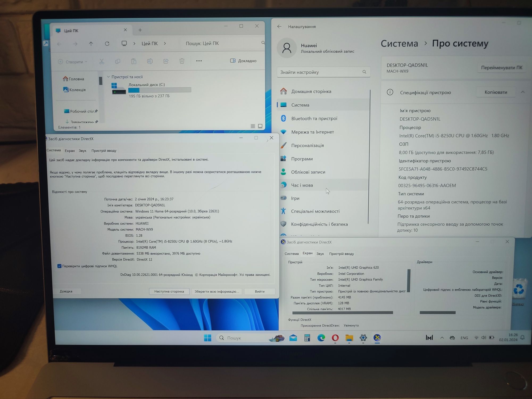The image size is (532, 399).
Task: Open Екран tab in left DirectX window
Action: tap(70, 151)
